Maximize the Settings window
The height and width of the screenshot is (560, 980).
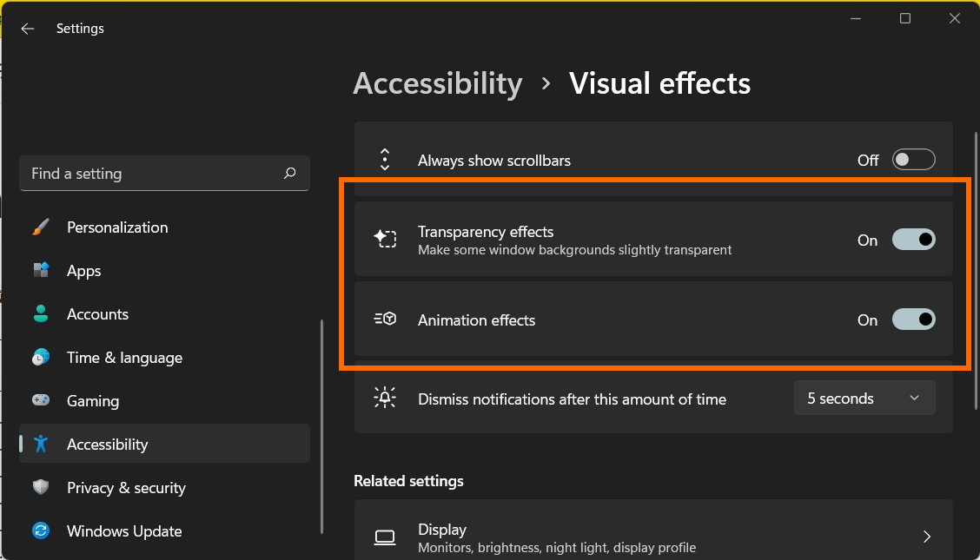click(905, 19)
